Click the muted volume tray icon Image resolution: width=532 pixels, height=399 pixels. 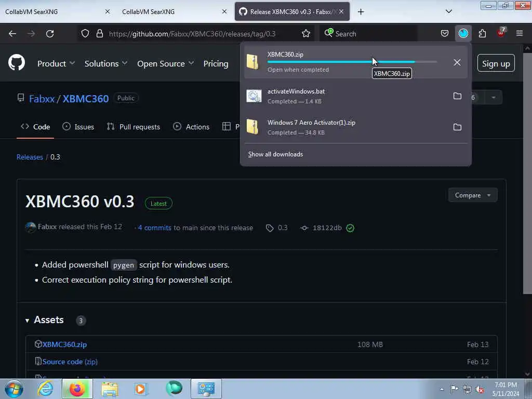480,390
